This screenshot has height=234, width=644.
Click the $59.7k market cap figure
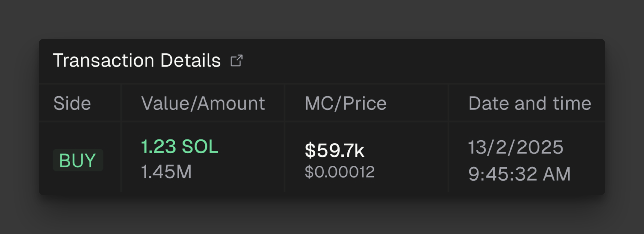point(334,150)
